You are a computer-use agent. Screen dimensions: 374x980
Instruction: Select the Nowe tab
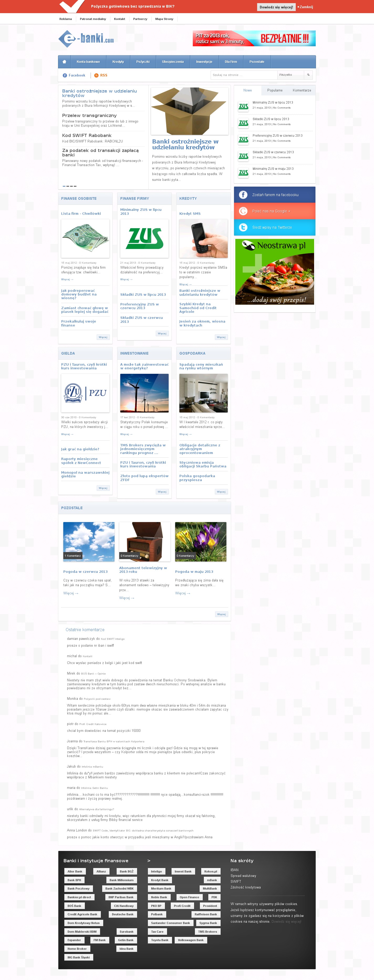(247, 90)
